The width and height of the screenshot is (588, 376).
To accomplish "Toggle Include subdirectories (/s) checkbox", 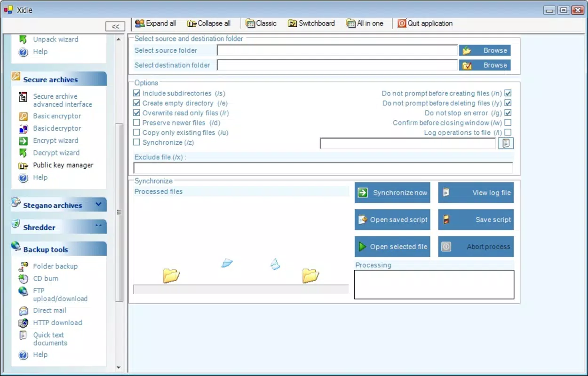I will [137, 94].
